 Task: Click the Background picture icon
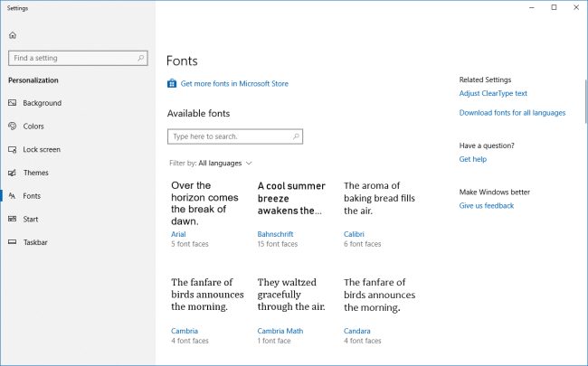(x=13, y=103)
